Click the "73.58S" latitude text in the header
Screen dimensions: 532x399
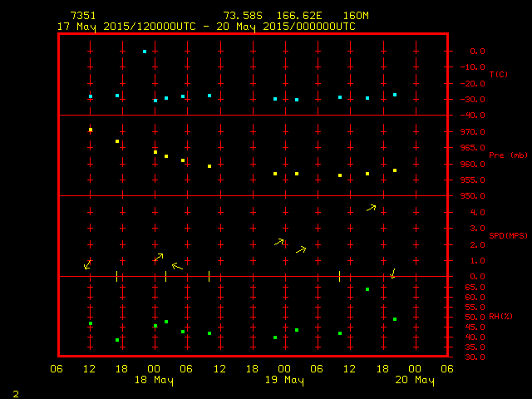tap(244, 16)
